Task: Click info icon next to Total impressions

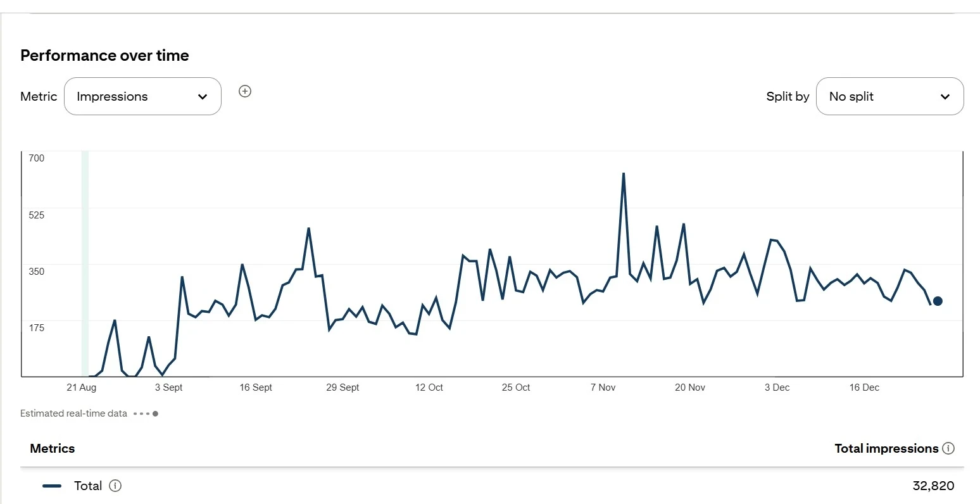Action: [x=948, y=448]
